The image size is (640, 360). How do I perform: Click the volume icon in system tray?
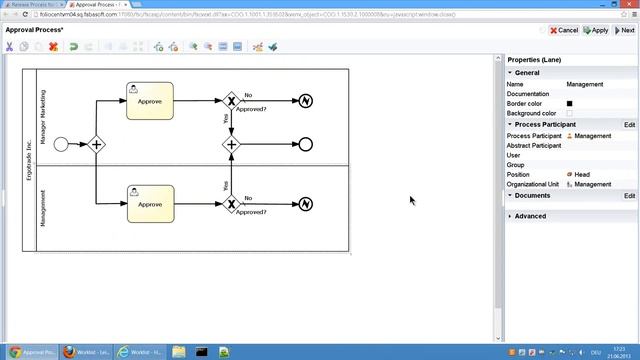[x=581, y=352]
